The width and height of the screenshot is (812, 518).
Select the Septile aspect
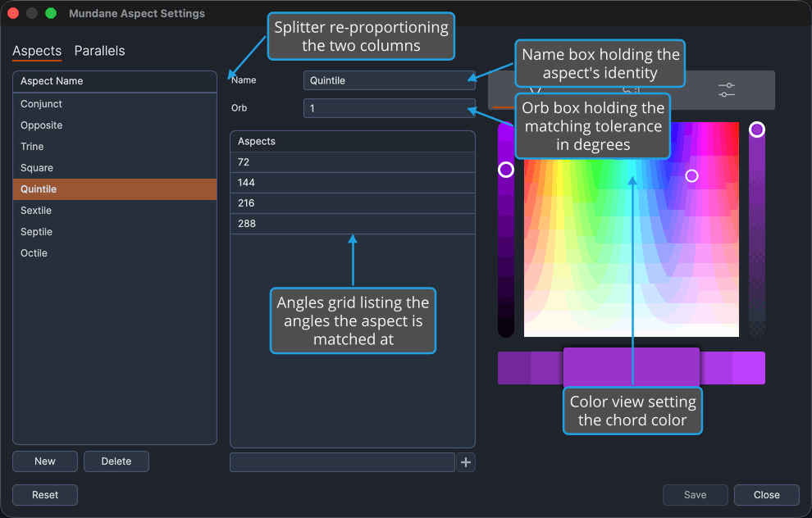tap(115, 232)
